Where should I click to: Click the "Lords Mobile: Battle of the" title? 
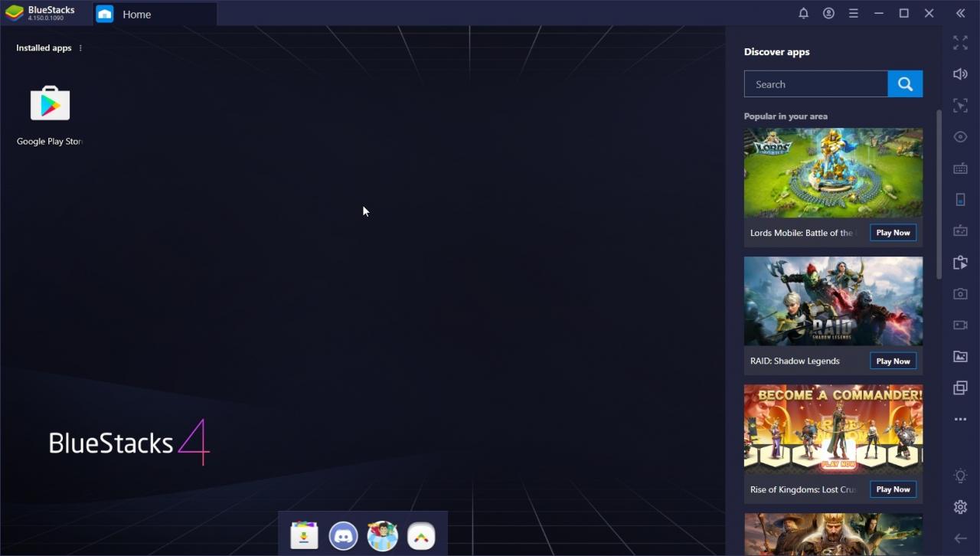pos(801,233)
